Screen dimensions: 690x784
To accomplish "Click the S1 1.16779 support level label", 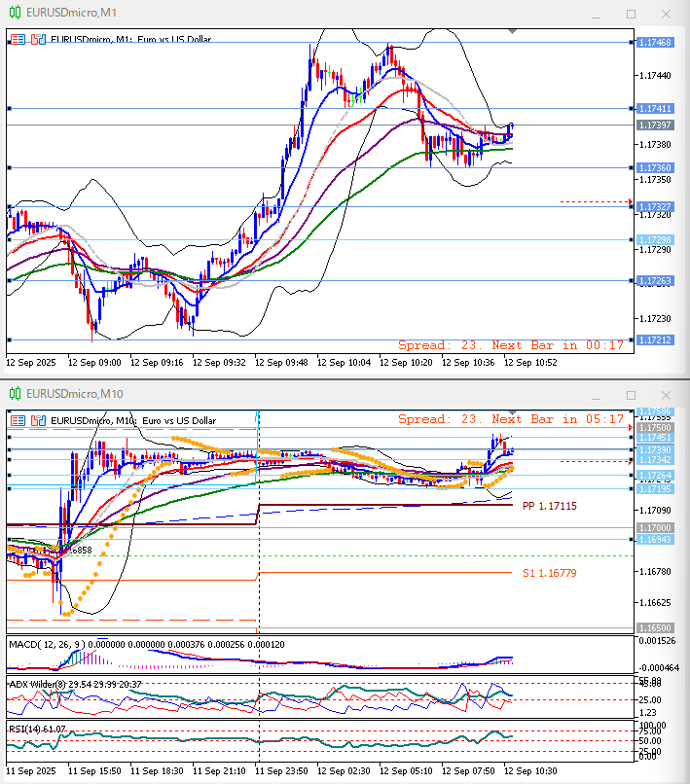I will click(549, 573).
